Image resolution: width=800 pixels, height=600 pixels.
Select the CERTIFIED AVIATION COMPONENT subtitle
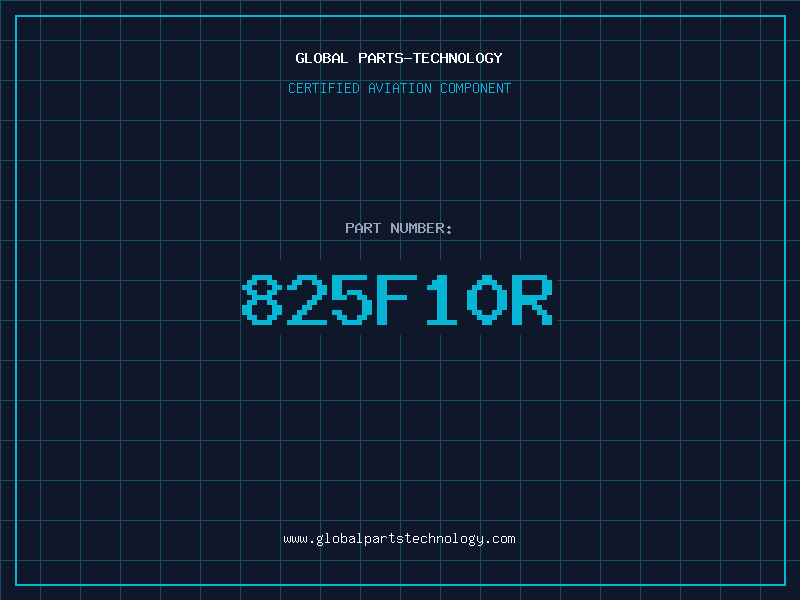399,88
